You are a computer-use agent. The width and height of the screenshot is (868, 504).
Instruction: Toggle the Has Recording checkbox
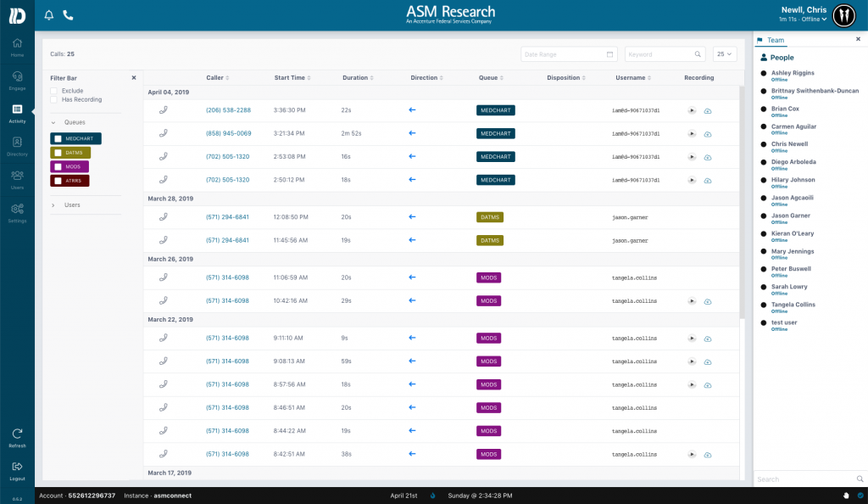pyautogui.click(x=53, y=99)
